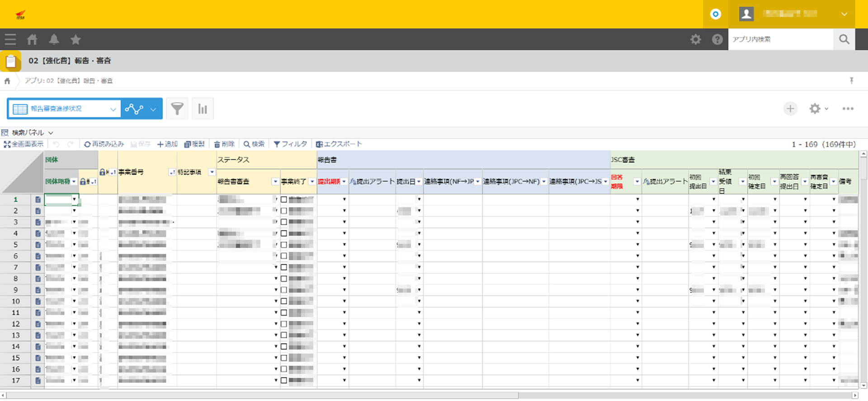Open the hamburger navigation menu
This screenshot has width=868, height=401.
click(10, 40)
